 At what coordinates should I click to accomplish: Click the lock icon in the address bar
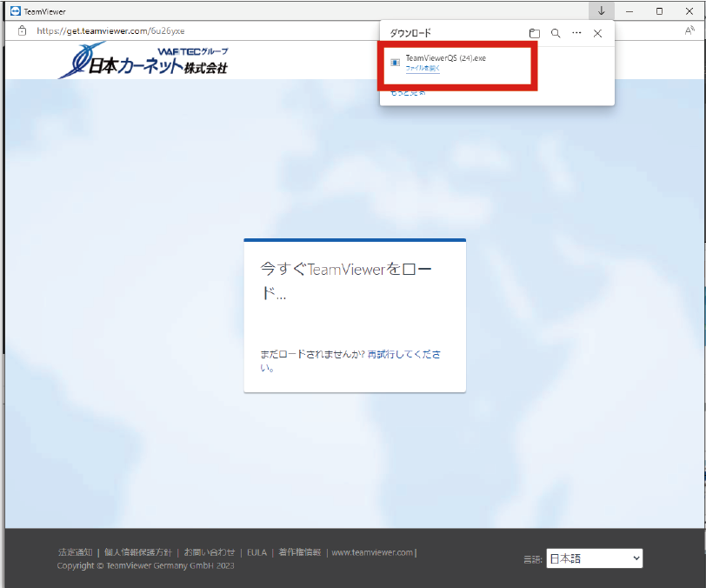[x=22, y=30]
